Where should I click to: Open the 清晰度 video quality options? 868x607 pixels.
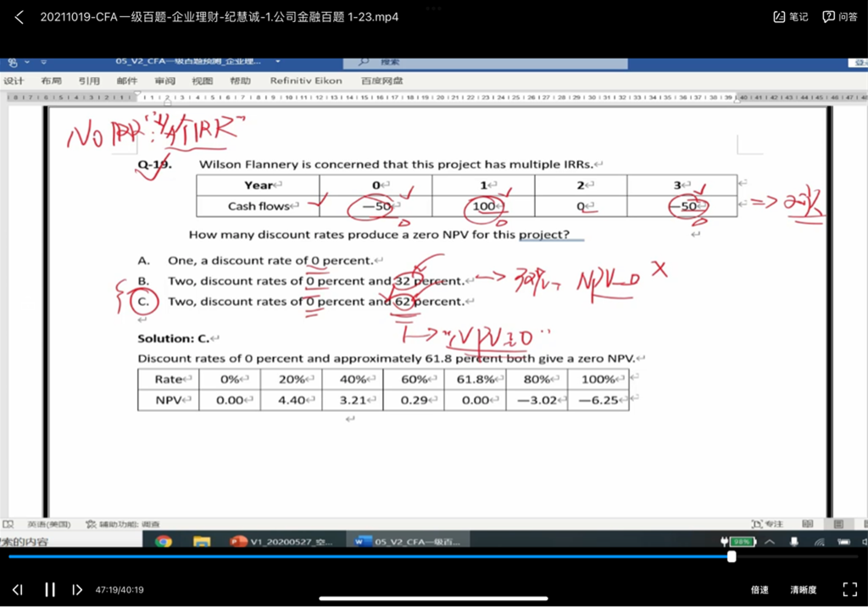pos(804,590)
